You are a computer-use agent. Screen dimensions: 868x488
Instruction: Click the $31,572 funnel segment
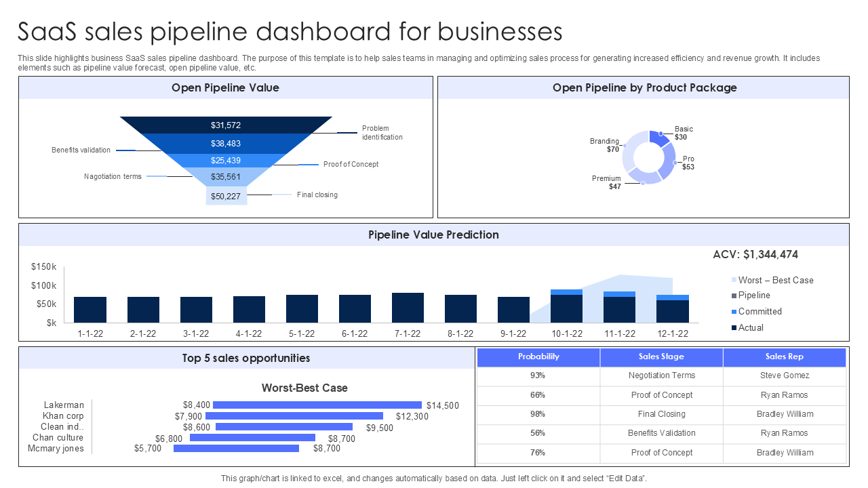(x=226, y=125)
